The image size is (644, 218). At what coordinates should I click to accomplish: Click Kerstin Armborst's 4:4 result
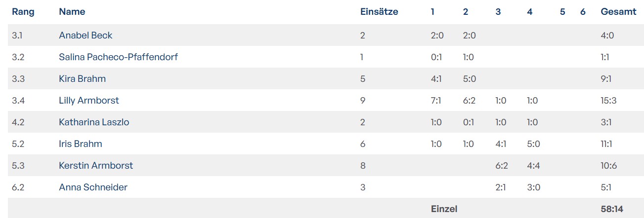533,166
